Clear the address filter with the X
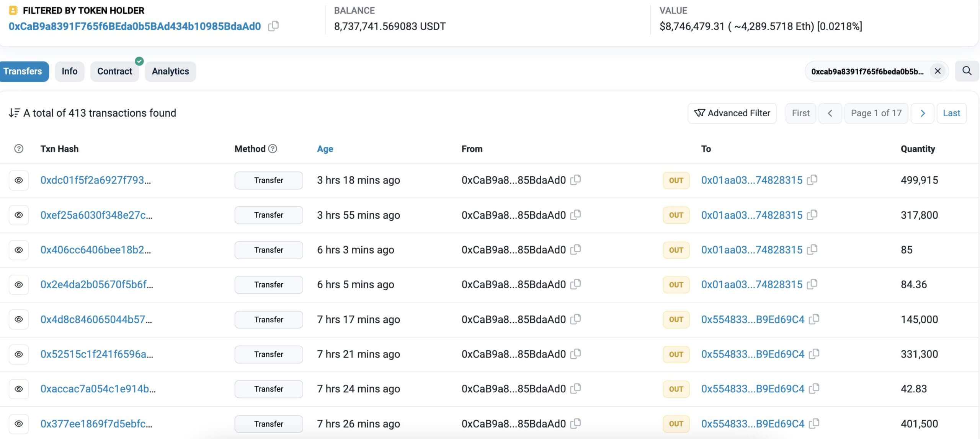This screenshot has width=980, height=439. [x=938, y=71]
